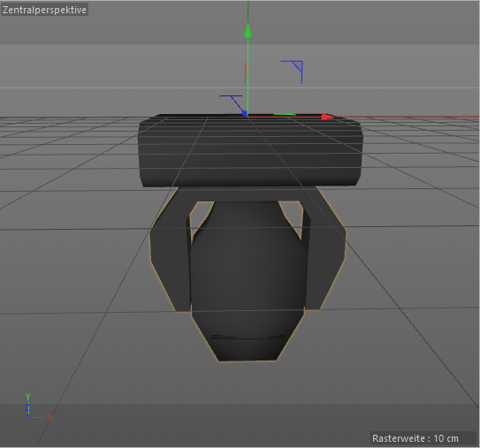
Task: Click the blue Z-axis handle dot
Action: pos(245,113)
